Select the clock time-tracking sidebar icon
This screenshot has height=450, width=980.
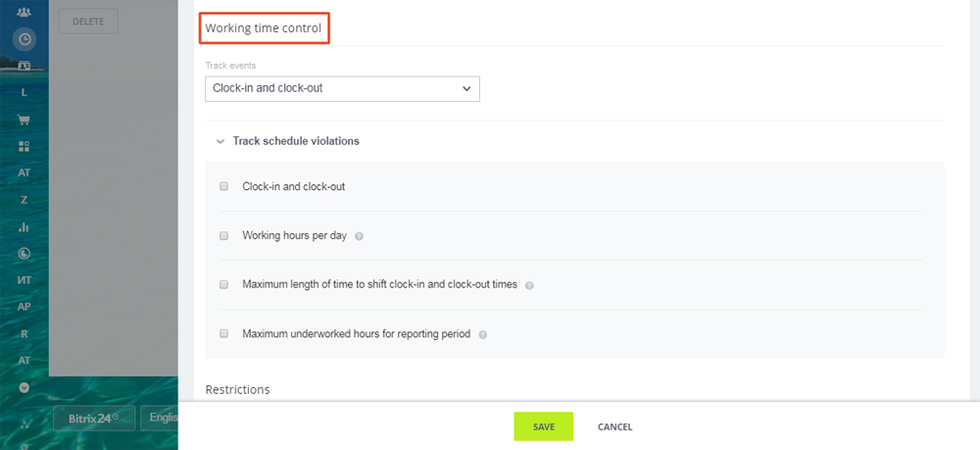[x=24, y=39]
